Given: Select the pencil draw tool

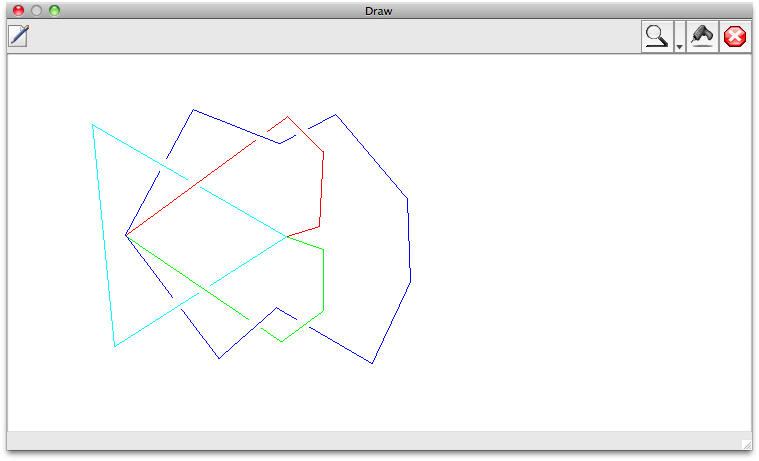Looking at the screenshot, I should pyautogui.click(x=19, y=36).
